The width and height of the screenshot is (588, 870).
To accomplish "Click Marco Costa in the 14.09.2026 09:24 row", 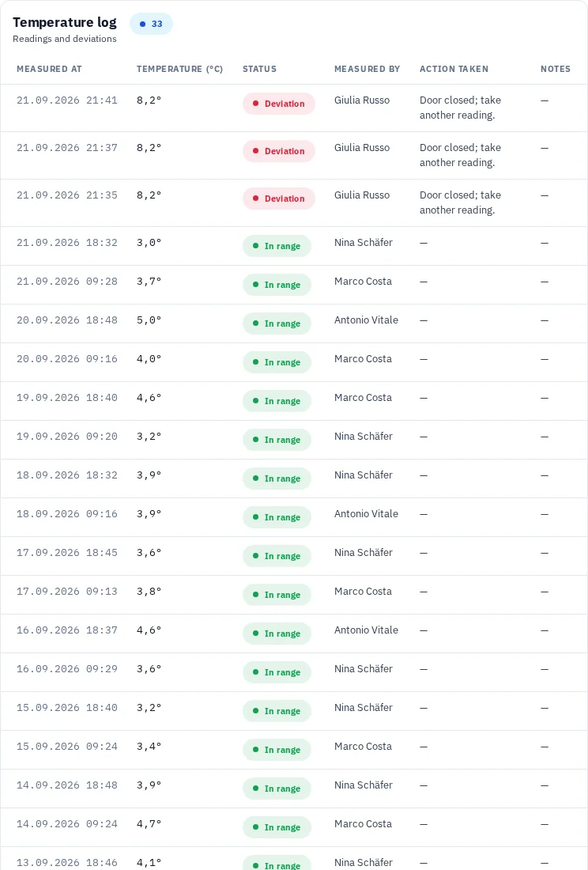I will pos(363,824).
